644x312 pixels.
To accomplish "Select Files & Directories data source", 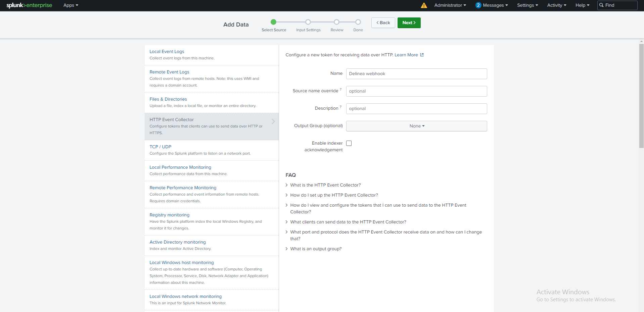I will pyautogui.click(x=168, y=99).
